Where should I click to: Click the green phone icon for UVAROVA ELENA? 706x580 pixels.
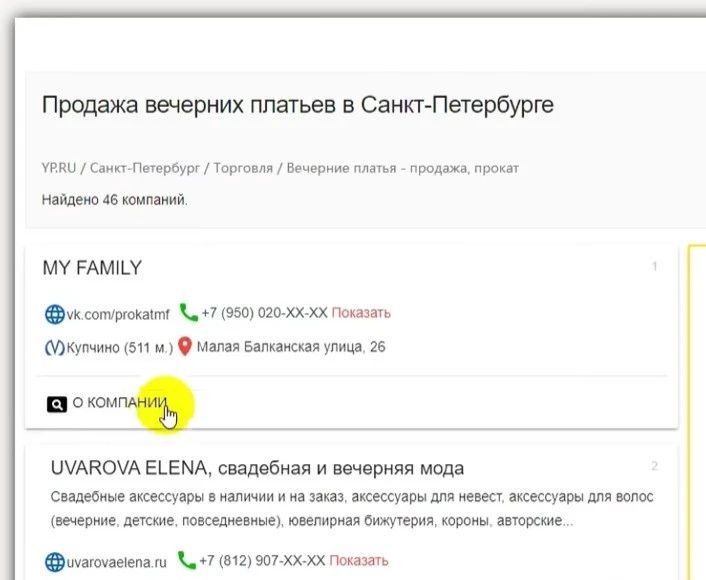click(x=187, y=560)
